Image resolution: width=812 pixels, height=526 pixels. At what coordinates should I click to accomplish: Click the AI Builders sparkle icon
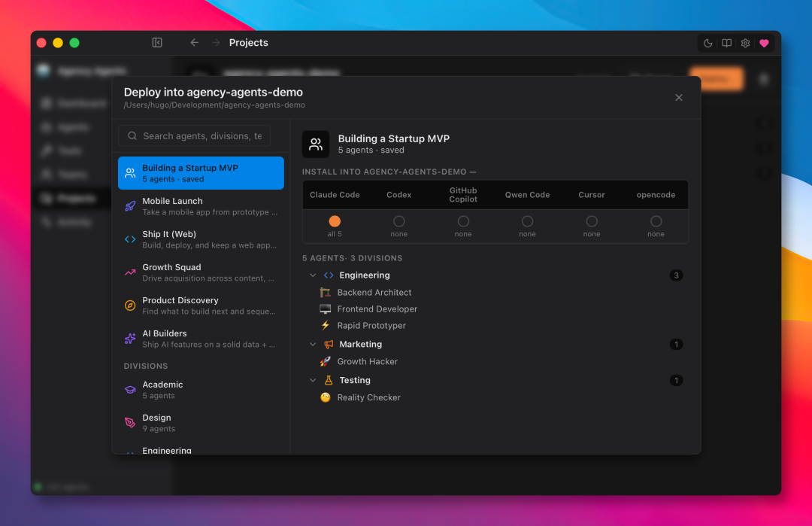[x=130, y=339]
